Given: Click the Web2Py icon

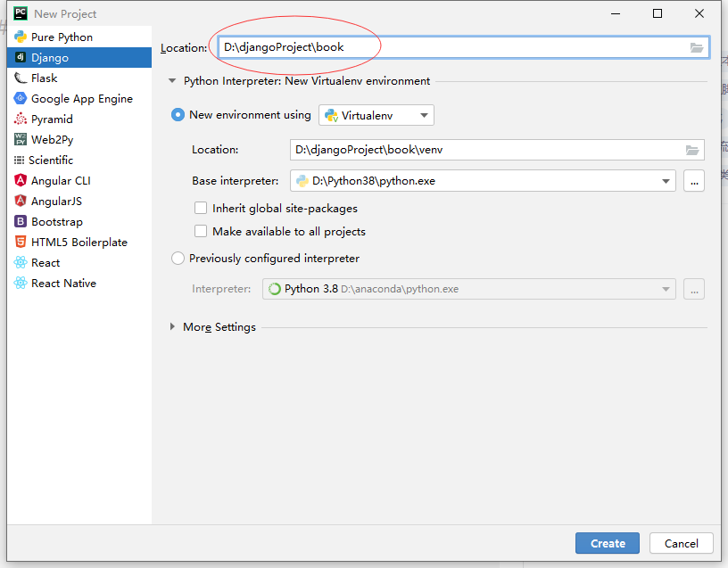Looking at the screenshot, I should coord(21,139).
